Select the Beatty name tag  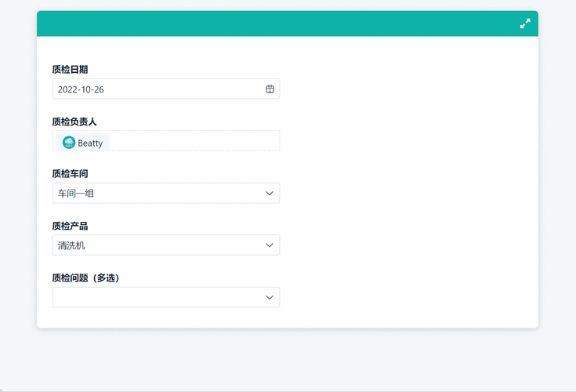(90, 143)
